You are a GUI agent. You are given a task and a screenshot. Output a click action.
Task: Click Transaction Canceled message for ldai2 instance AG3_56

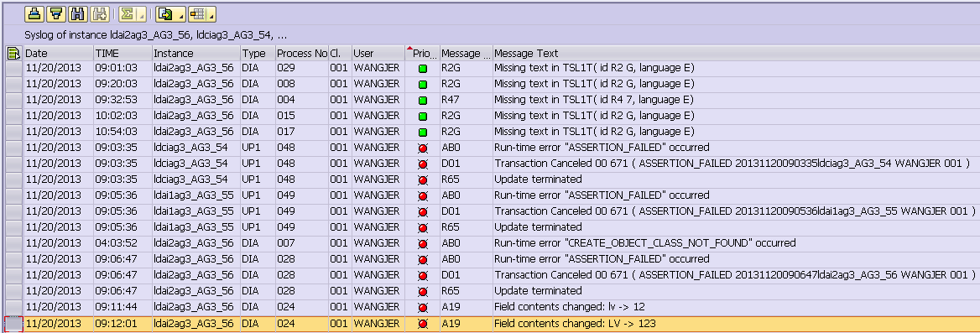point(735,275)
